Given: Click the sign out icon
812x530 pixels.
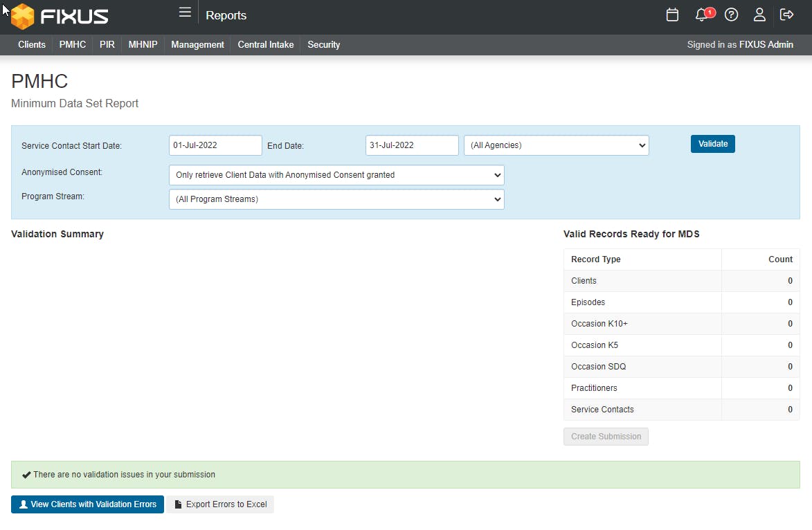Looking at the screenshot, I should pos(786,15).
